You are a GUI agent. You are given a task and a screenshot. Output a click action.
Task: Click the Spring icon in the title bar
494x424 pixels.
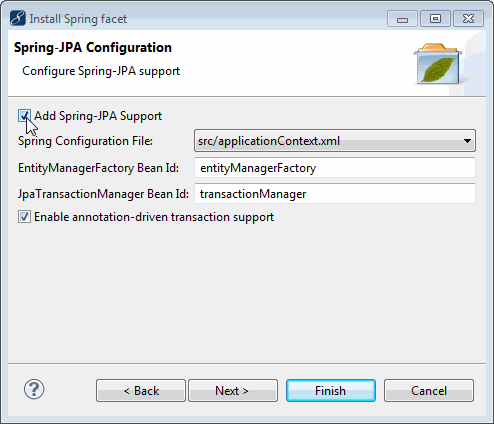coord(18,18)
